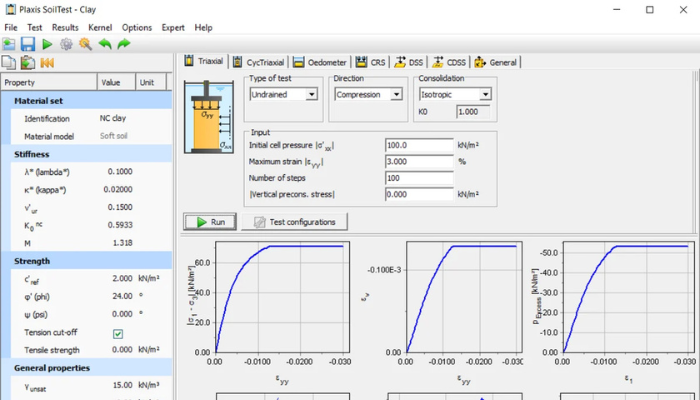Click the Vertical precons. stress input field

pyautogui.click(x=419, y=194)
